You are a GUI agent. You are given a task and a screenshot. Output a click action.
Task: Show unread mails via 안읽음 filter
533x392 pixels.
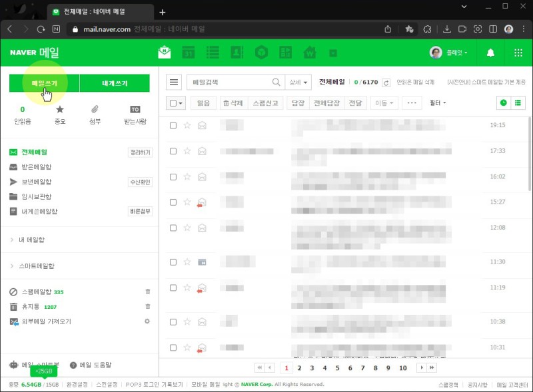coord(23,115)
